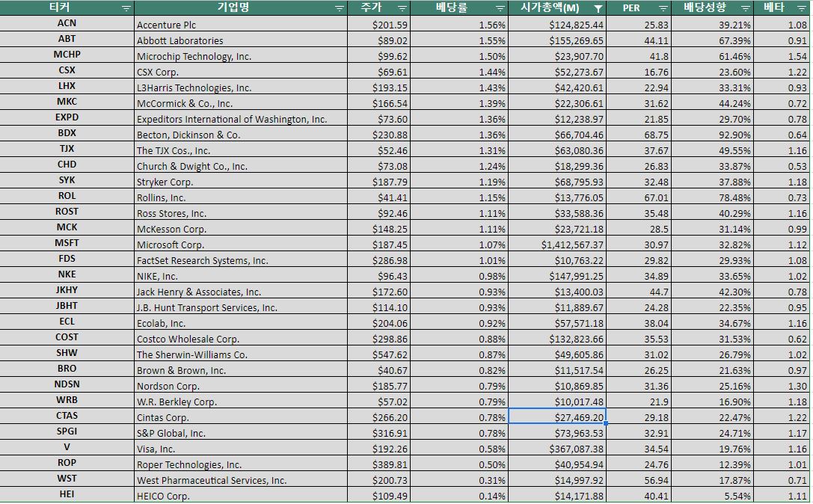Click The Sherwin-Williams Co. cell
The height and width of the screenshot is (504, 813).
(x=241, y=354)
